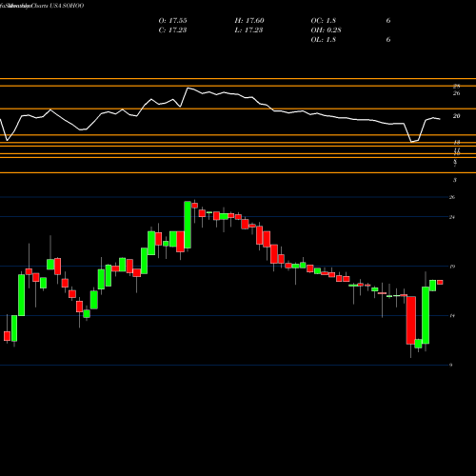Click the high price 'H: 17.60'
476x476 pixels.
point(249,21)
